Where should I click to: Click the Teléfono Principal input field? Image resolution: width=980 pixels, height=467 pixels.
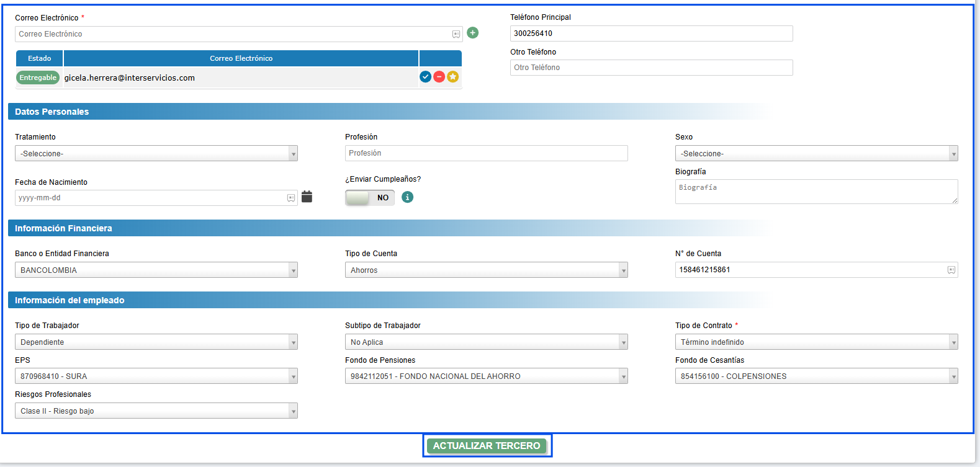coord(651,33)
